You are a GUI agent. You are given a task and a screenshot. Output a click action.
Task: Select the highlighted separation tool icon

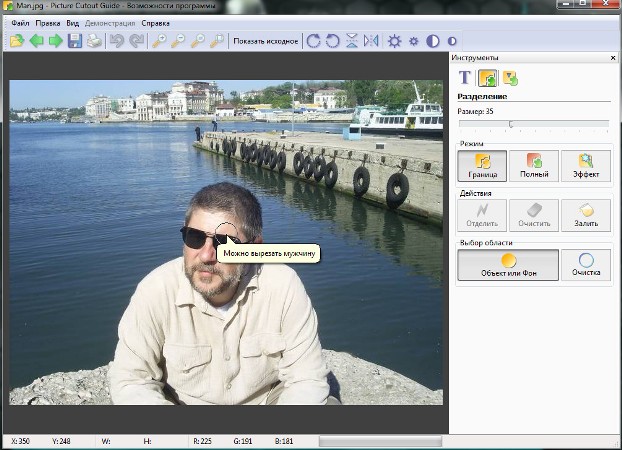(488, 78)
